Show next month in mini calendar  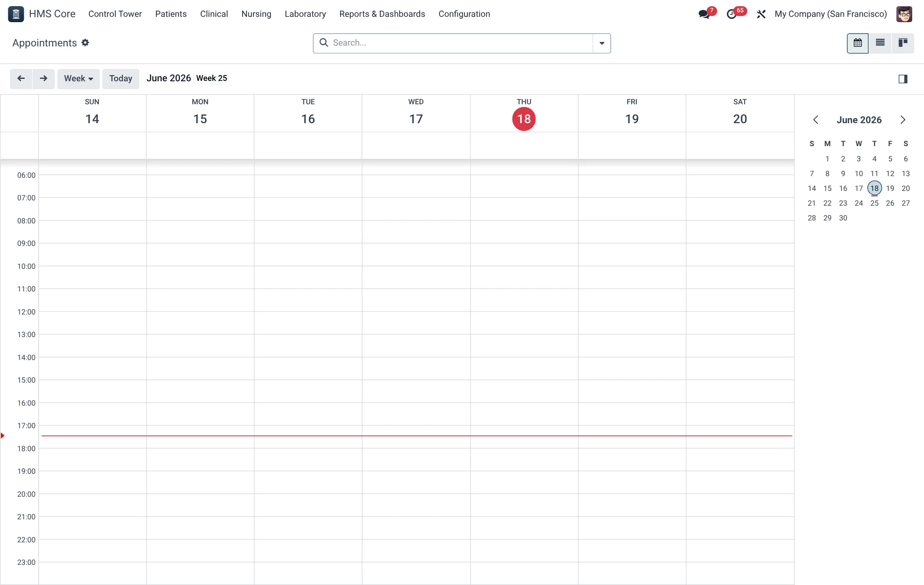coord(903,120)
